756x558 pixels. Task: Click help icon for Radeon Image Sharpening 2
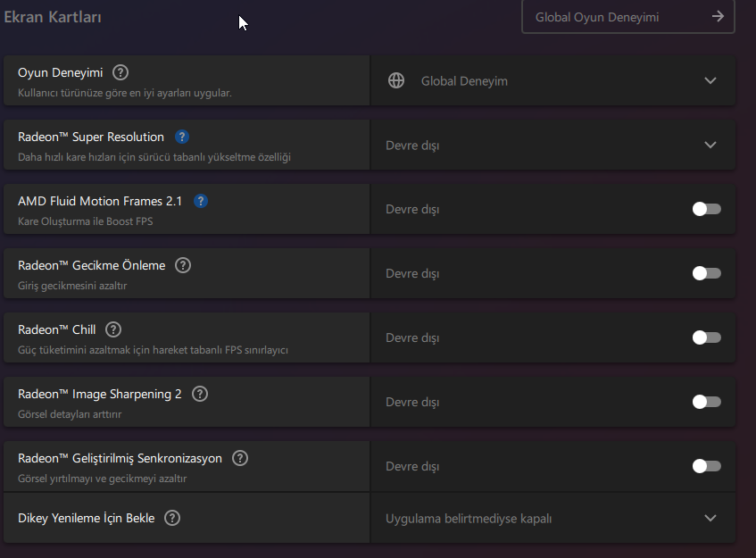200,394
